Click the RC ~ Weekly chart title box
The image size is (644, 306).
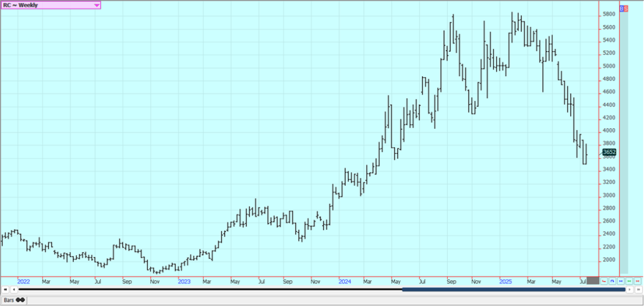[50, 5]
